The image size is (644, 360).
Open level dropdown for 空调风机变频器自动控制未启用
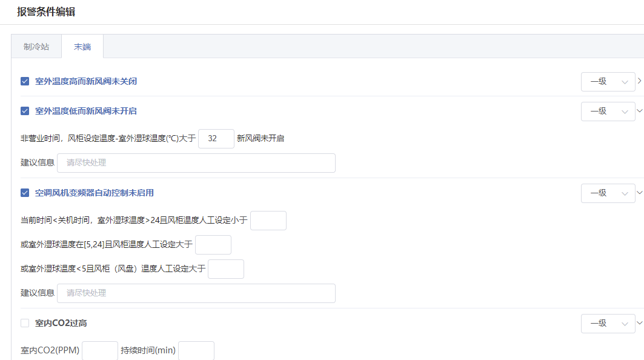click(608, 193)
